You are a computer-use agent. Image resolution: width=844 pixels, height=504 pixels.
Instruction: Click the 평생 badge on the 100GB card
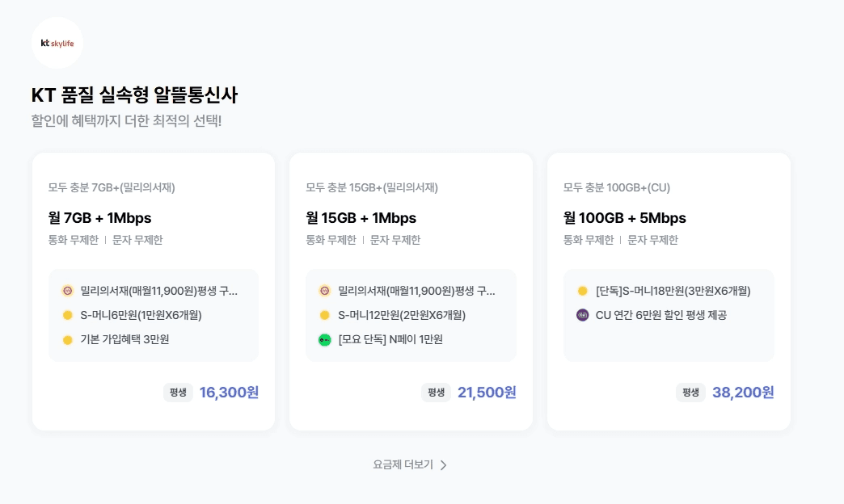(x=690, y=393)
